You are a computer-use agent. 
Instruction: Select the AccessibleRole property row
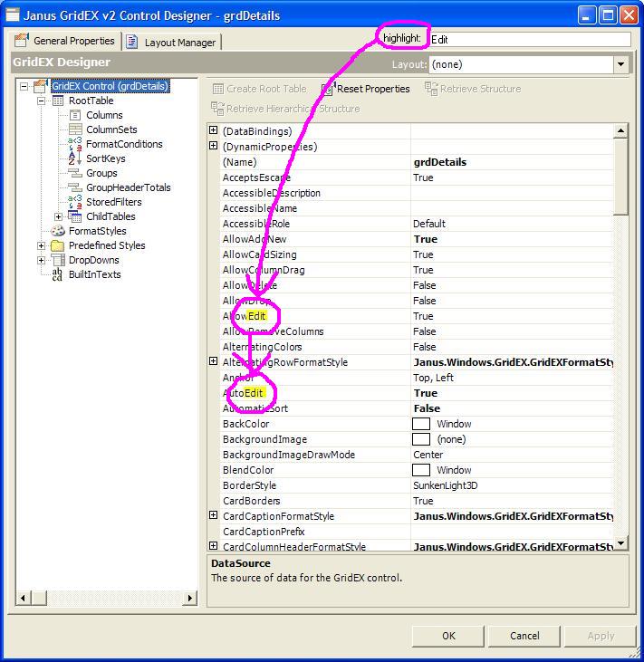(x=417, y=224)
